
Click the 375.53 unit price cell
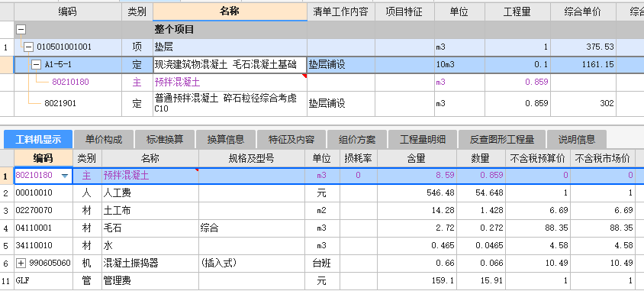click(583, 47)
